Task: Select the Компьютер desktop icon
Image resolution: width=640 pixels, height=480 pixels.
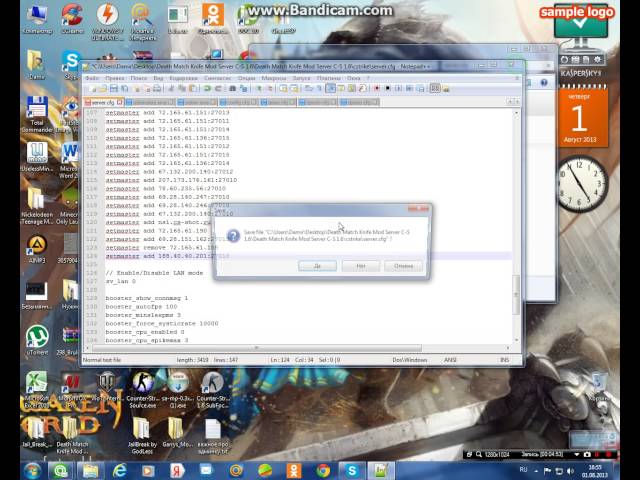Action: pyautogui.click(x=38, y=19)
